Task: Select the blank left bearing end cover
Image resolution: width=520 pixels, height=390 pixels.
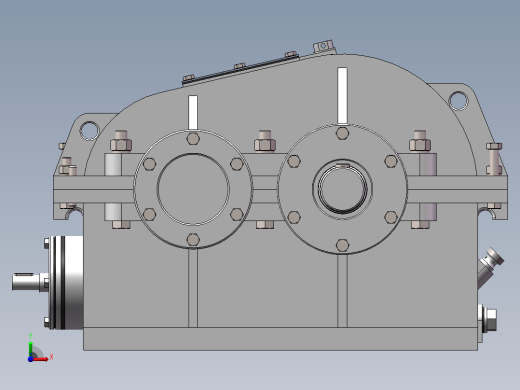Action: click(x=193, y=189)
